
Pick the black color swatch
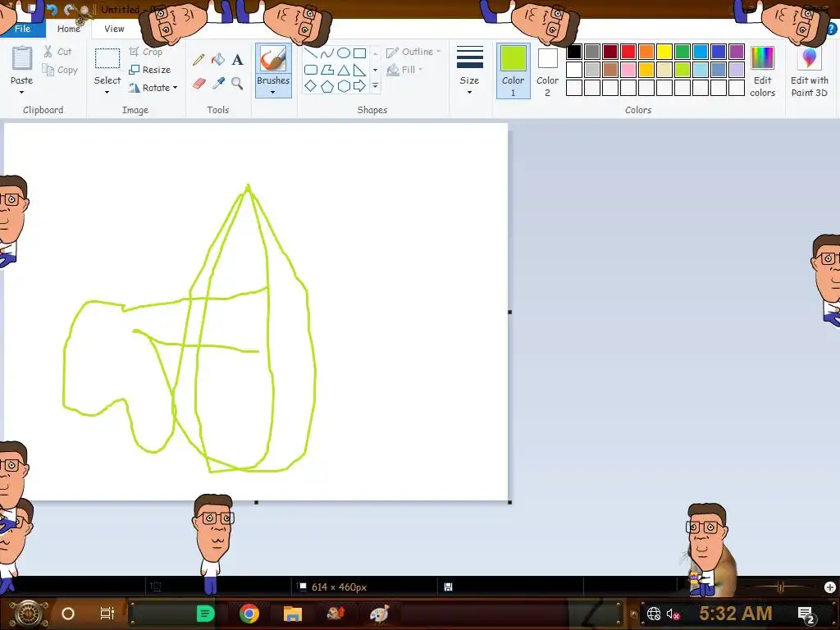click(573, 52)
